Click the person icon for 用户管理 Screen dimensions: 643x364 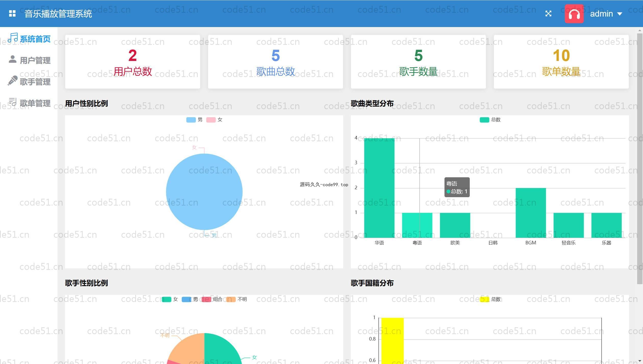coord(13,59)
